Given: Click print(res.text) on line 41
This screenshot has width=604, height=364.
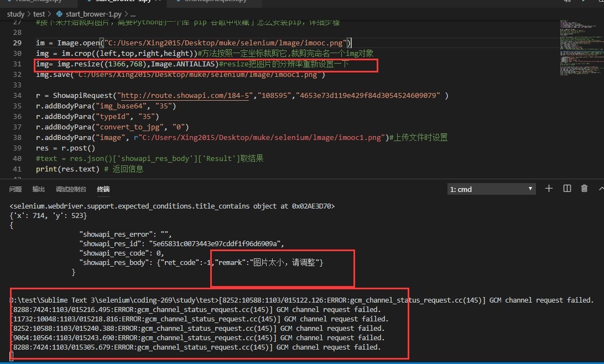Looking at the screenshot, I should [68, 169].
